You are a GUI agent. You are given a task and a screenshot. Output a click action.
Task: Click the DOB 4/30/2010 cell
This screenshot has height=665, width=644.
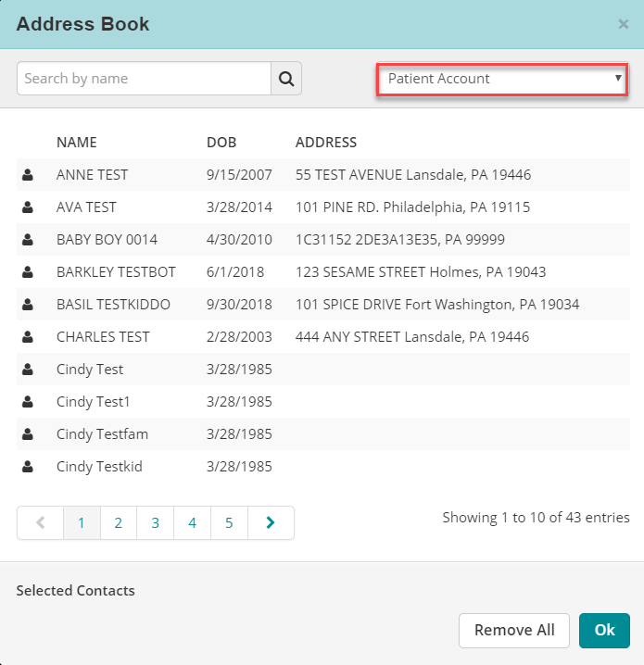coord(239,240)
